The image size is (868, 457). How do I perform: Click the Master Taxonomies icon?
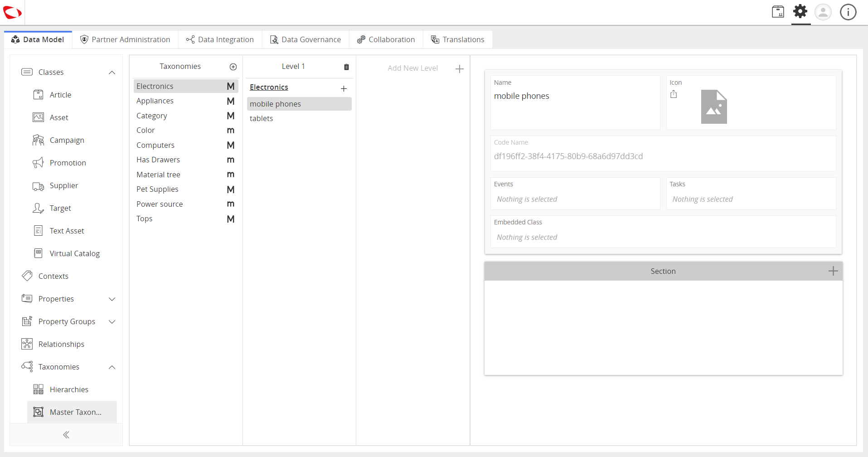point(39,412)
